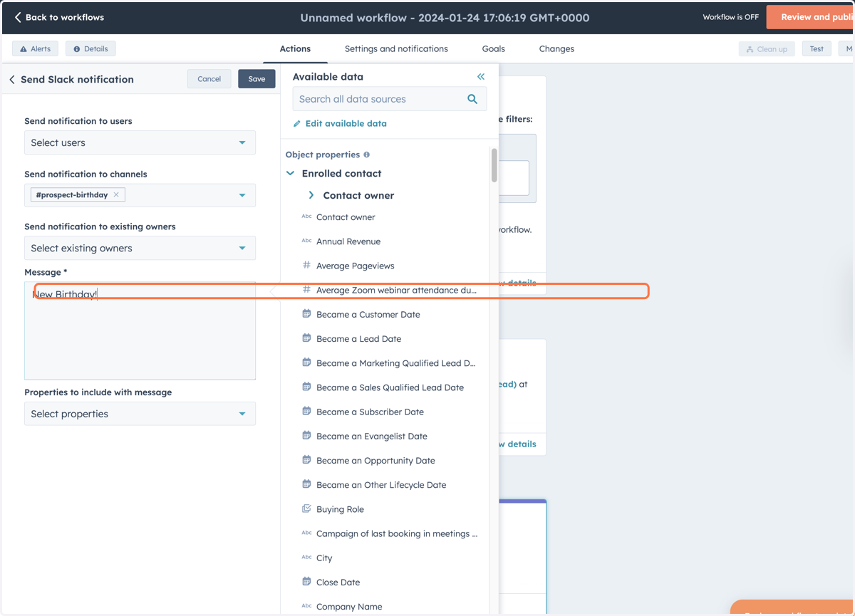Viewport: 855px width, 616px height.
Task: Select Became an Evangelist Date property
Action: point(372,436)
